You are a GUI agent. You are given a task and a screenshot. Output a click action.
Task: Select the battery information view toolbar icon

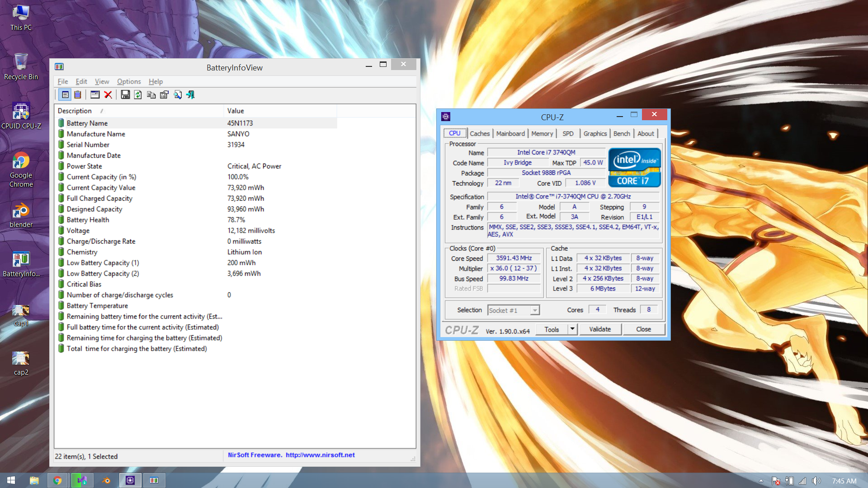[x=65, y=94]
